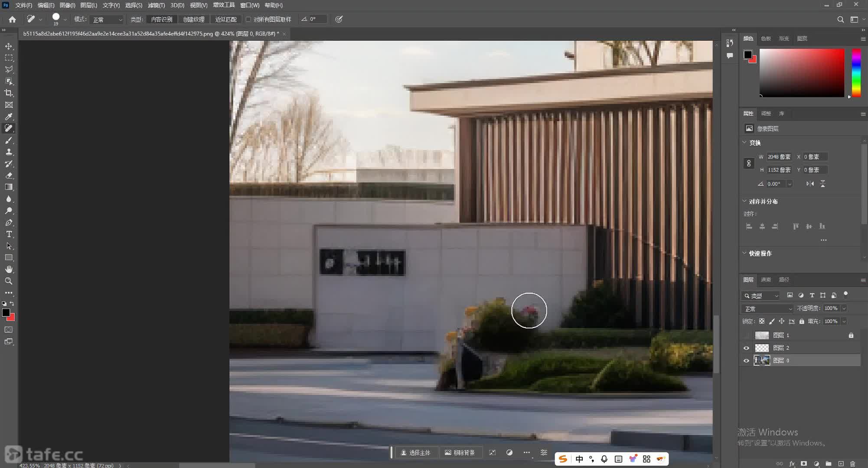Hide 图层 0 visibility eye
The height and width of the screenshot is (468, 868).
(x=746, y=361)
